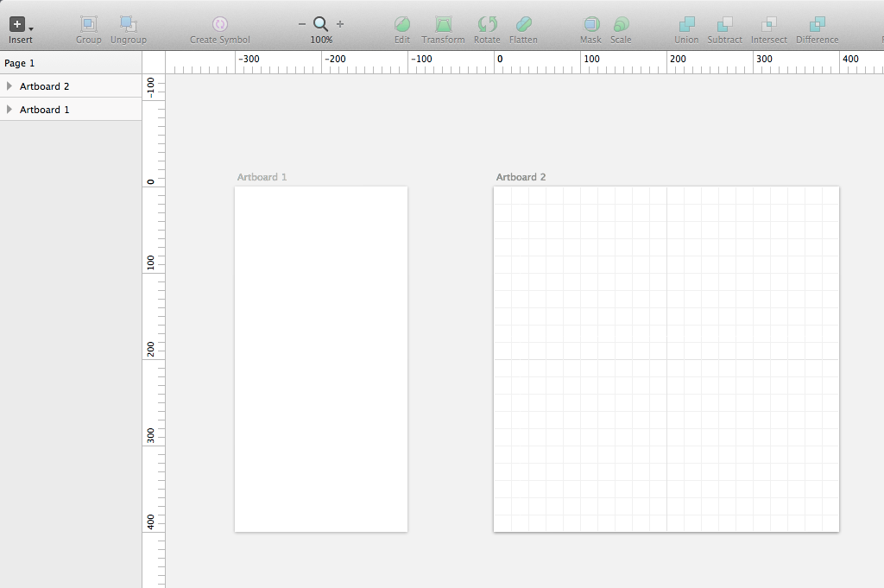Select the Artboard 2 title on canvas
This screenshot has height=588, width=884.
[521, 177]
